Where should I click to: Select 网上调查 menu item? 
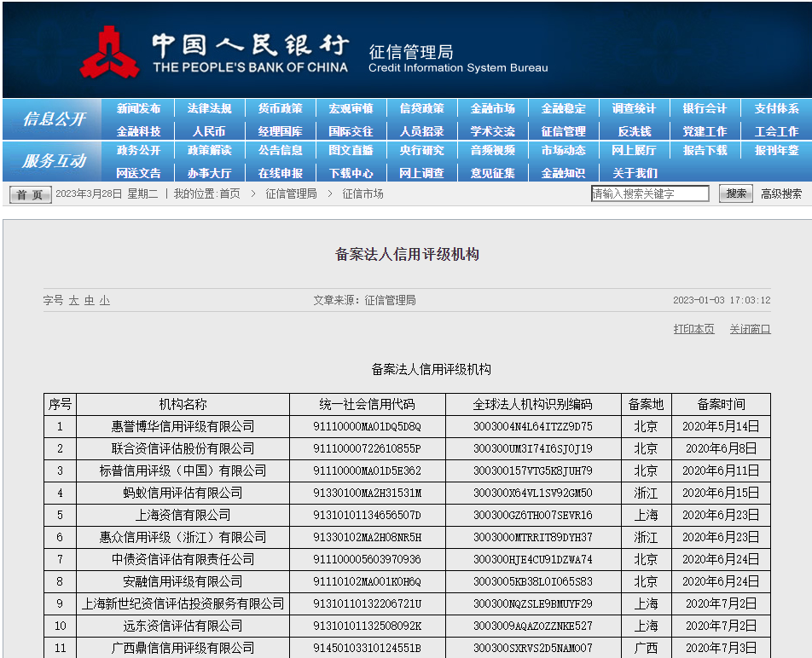pyautogui.click(x=421, y=173)
